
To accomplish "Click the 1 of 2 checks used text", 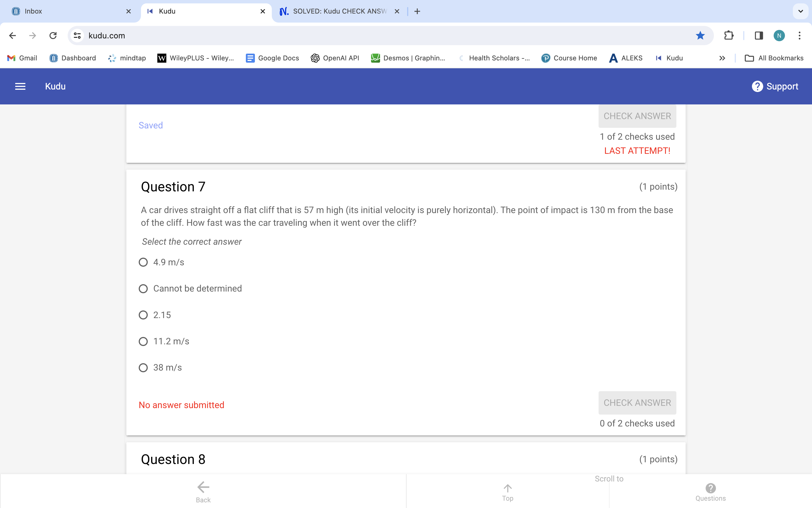I will 637,137.
